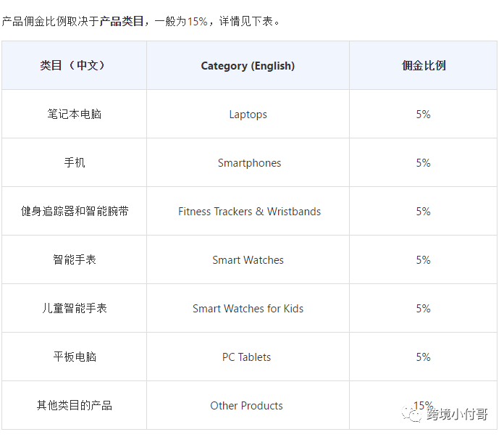Click the 平板电脑 cell
504x437 pixels.
click(75, 357)
